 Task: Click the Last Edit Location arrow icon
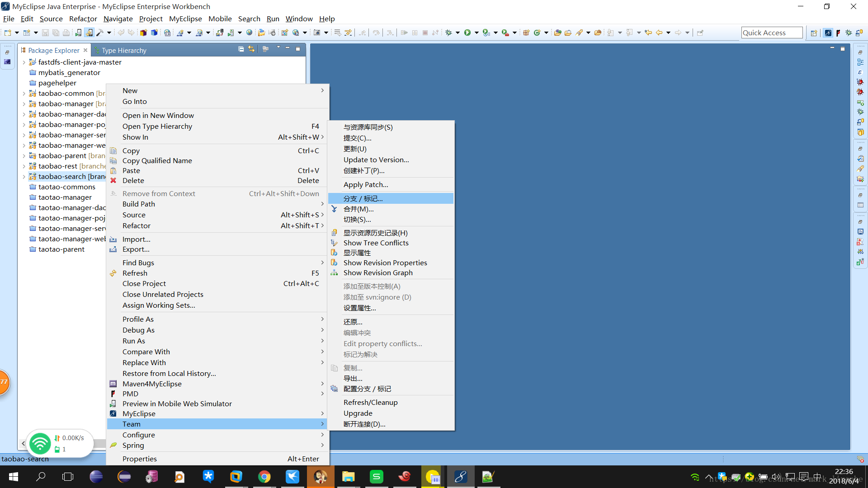(x=648, y=33)
